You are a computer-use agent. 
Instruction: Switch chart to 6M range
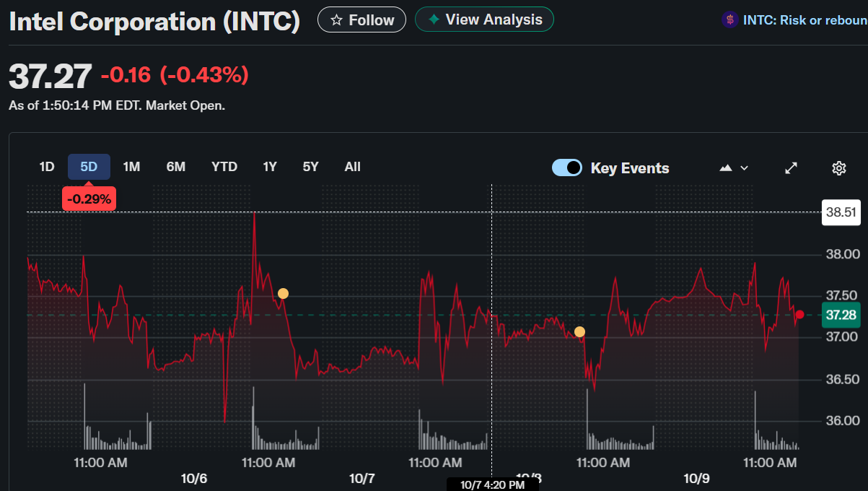pyautogui.click(x=176, y=167)
